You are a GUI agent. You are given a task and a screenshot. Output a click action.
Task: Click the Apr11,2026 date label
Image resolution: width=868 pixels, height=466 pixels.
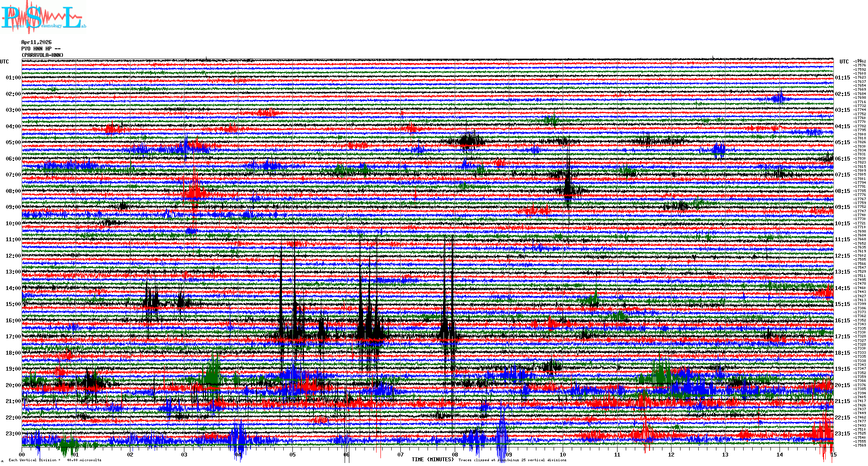(x=36, y=42)
